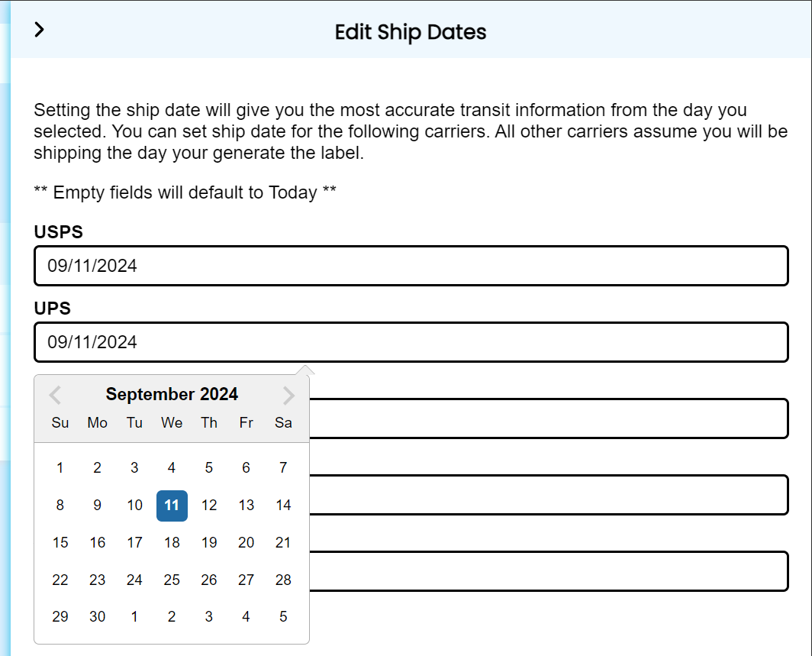Select Monday September 9
The width and height of the screenshot is (812, 656).
(x=98, y=505)
